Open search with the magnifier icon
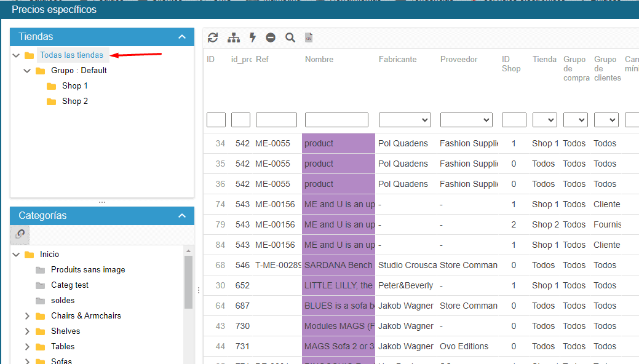The width and height of the screenshot is (639, 364). tap(290, 38)
